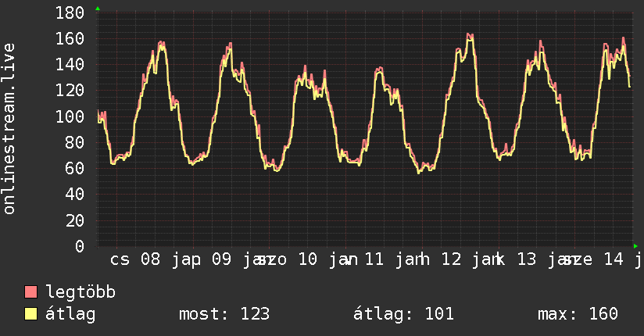Viewport: 644px width, 336px height.
Task: Click the '12' date label on x-axis
Action: [452, 259]
